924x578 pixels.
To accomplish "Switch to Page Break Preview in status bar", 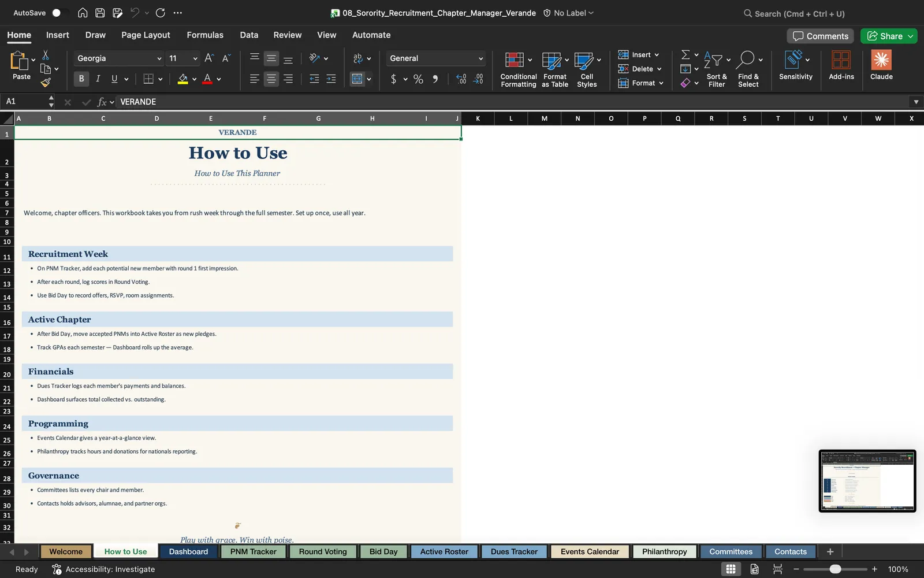I will [777, 569].
